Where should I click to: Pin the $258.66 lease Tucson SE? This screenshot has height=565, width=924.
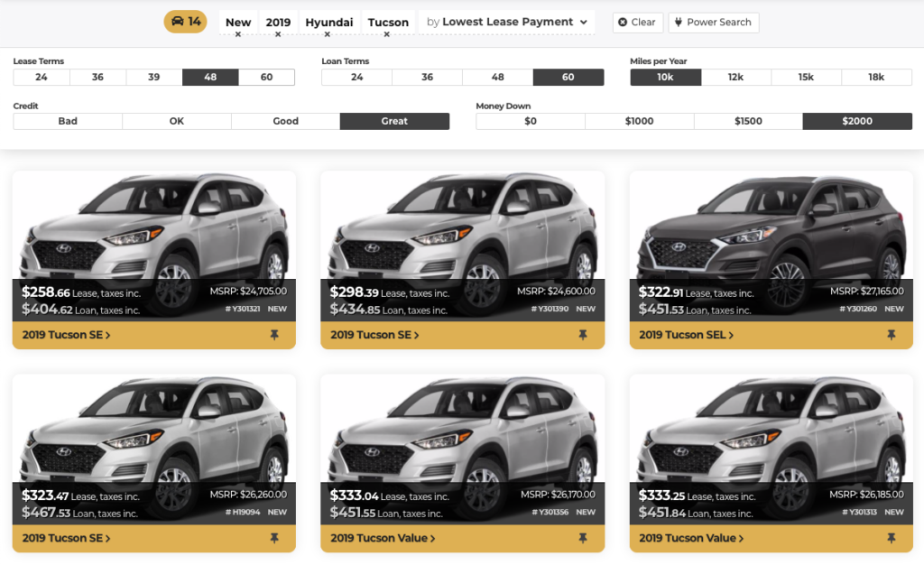click(x=274, y=335)
